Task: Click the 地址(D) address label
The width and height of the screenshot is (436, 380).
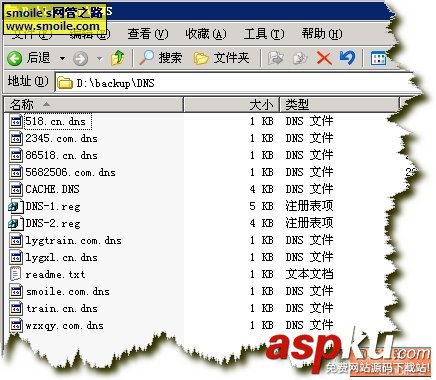Action: click(28, 81)
